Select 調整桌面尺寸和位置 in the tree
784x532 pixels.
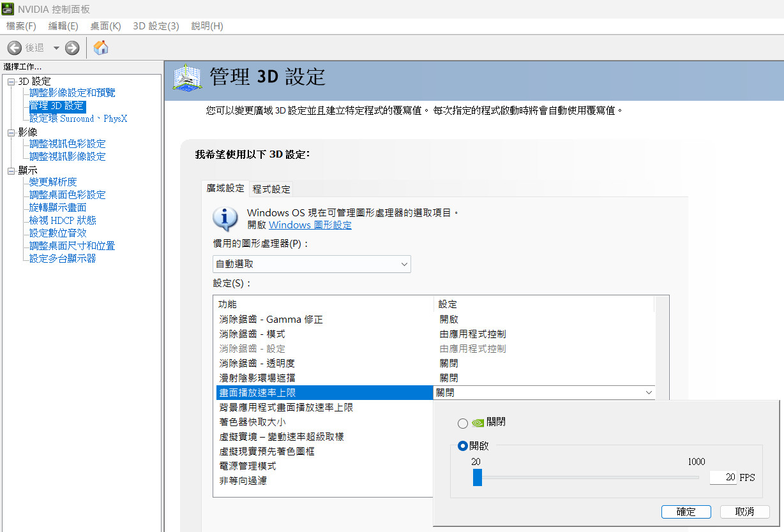click(72, 246)
